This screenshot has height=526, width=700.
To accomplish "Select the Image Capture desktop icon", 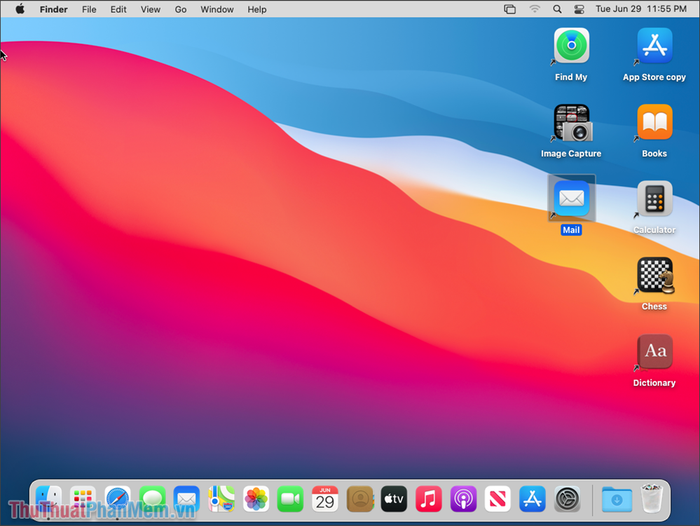I will (x=572, y=122).
